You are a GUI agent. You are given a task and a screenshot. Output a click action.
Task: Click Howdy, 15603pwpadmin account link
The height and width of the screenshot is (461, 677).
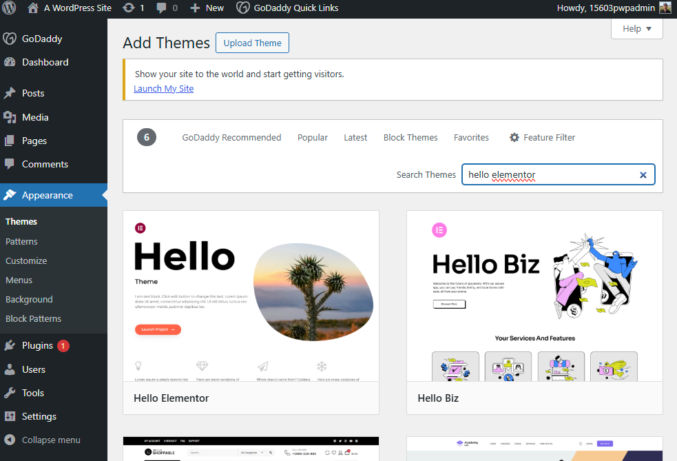point(605,8)
